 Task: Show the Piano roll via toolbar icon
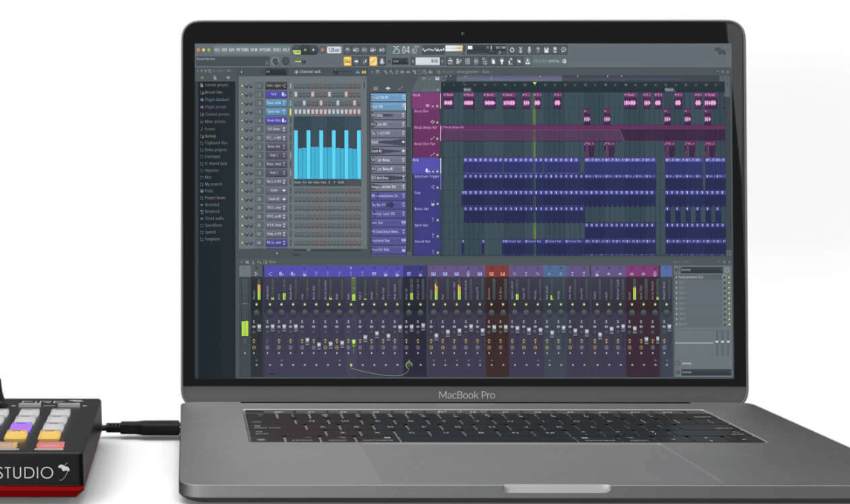[x=459, y=61]
